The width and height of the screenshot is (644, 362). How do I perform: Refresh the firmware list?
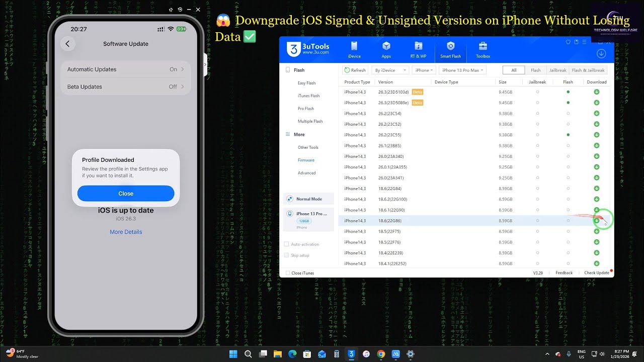355,70
